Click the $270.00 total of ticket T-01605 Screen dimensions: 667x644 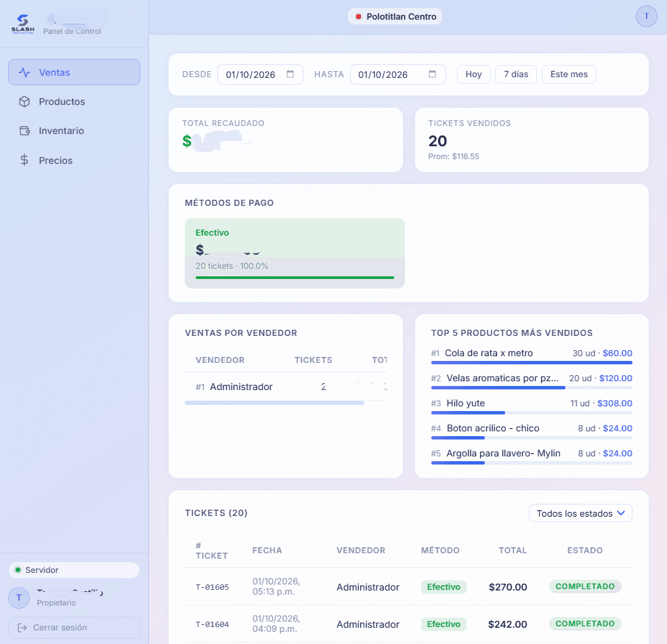[x=508, y=587]
